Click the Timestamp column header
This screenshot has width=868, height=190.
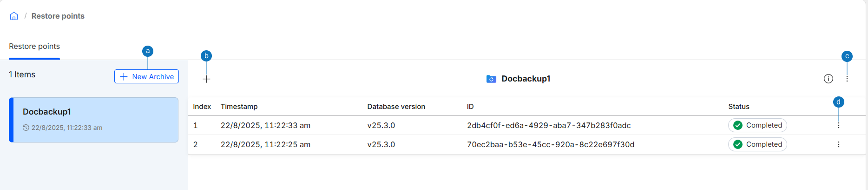point(239,107)
